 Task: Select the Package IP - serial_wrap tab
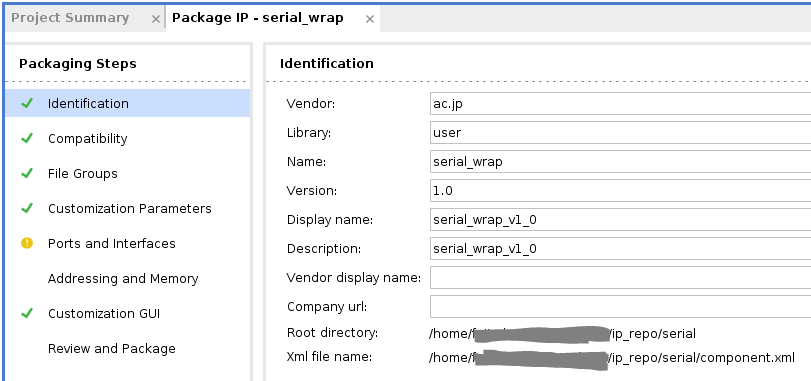[x=258, y=18]
